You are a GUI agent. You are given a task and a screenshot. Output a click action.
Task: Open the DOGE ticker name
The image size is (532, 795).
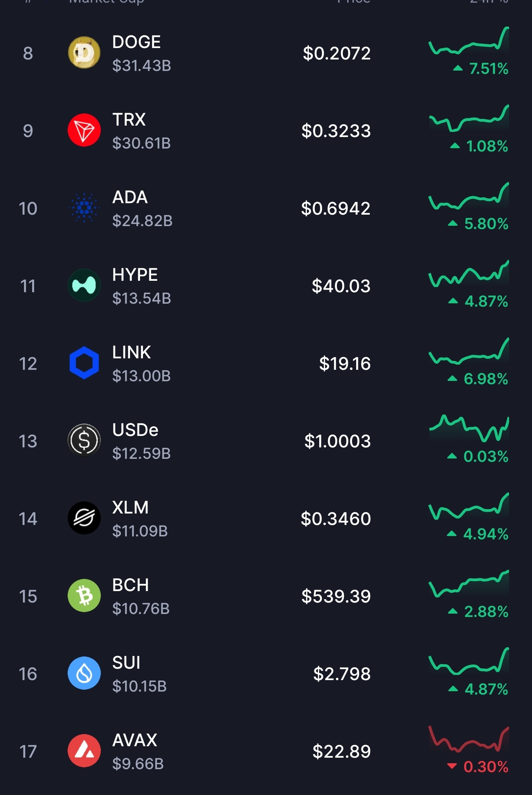[136, 42]
